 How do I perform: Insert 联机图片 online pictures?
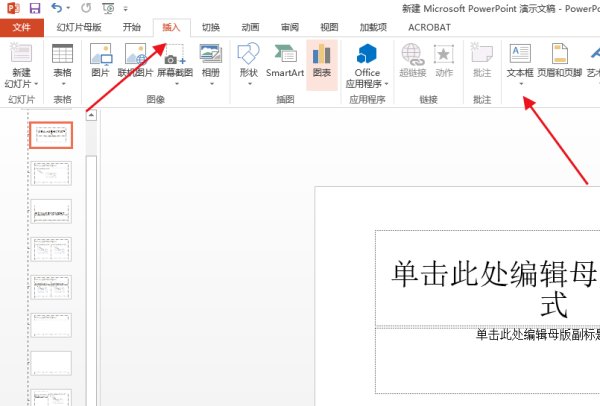click(x=135, y=54)
